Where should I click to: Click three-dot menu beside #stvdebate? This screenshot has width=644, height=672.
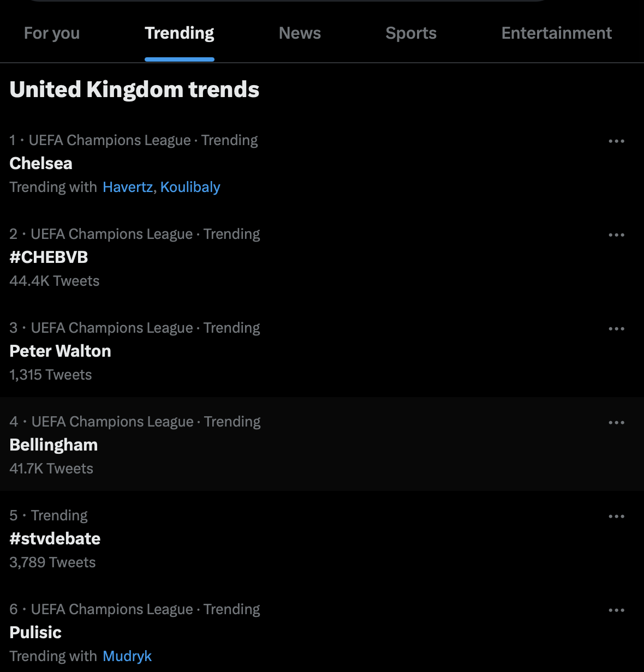click(616, 517)
